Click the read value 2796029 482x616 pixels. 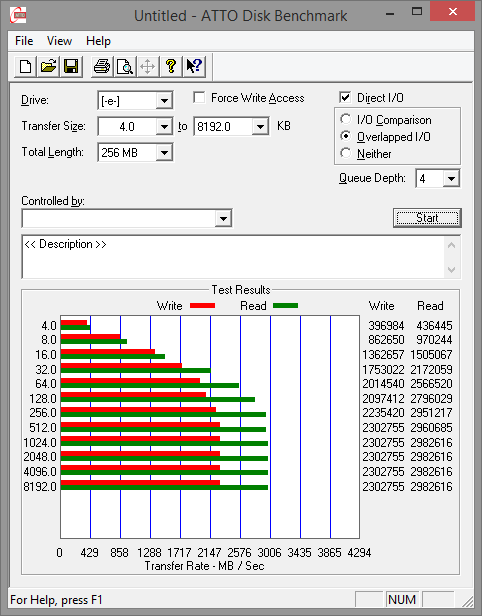coord(431,399)
